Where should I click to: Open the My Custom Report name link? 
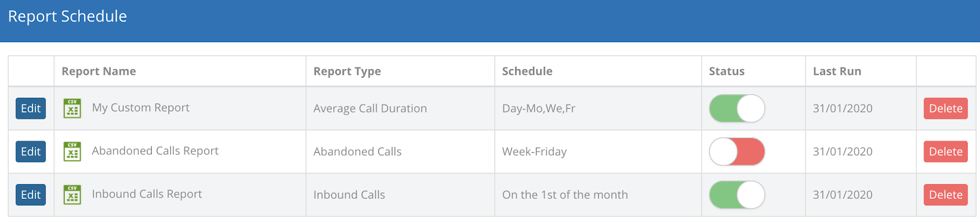click(141, 108)
